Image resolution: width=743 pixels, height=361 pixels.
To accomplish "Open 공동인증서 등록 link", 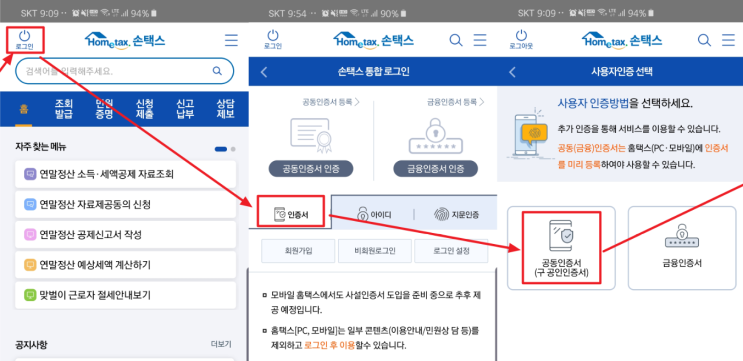I will (x=331, y=102).
